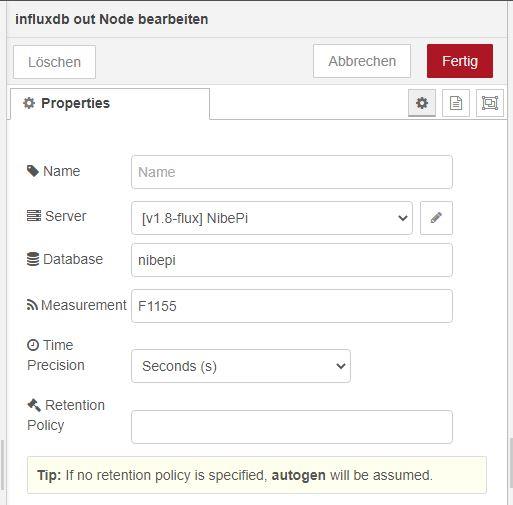The image size is (513, 505).
Task: Click the gavel icon beside Retention Policy
Action: click(x=34, y=405)
